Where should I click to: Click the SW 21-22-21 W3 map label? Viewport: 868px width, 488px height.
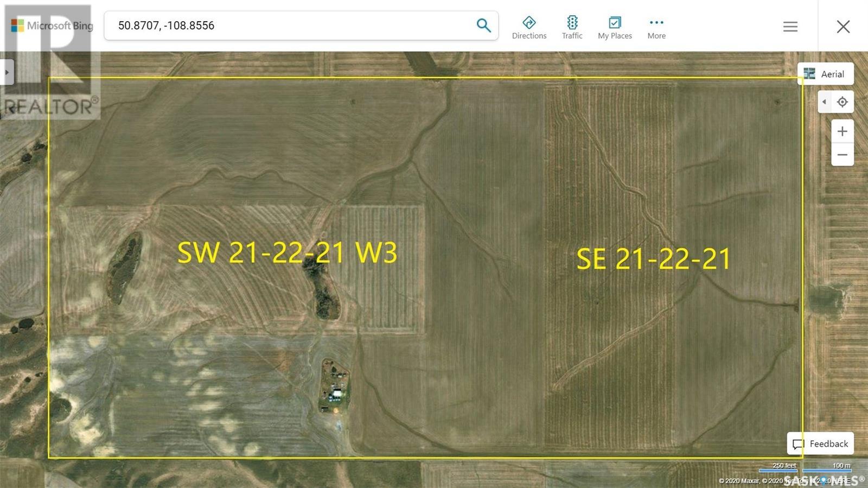pyautogui.click(x=287, y=252)
